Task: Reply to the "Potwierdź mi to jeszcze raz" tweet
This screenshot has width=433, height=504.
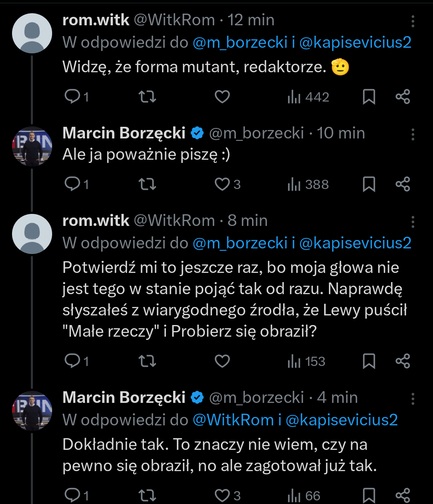Action: pyautogui.click(x=73, y=362)
